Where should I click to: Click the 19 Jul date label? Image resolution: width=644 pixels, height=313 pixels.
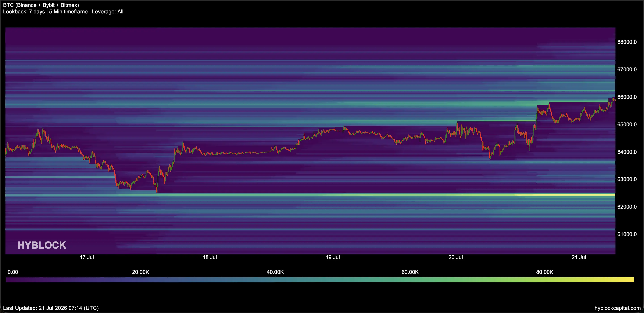[333, 257]
